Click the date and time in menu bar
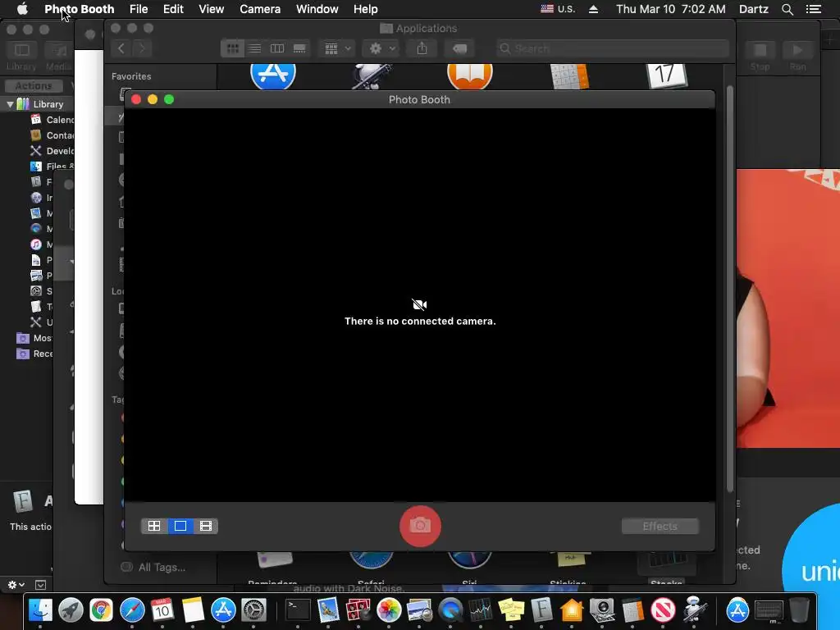The width and height of the screenshot is (840, 630). click(671, 9)
